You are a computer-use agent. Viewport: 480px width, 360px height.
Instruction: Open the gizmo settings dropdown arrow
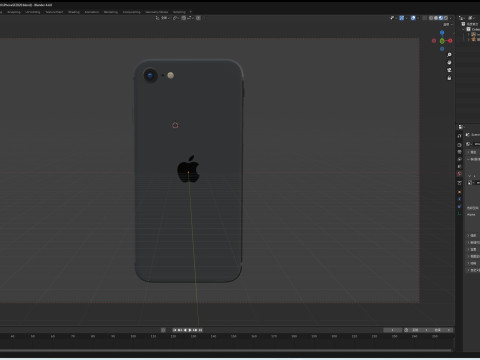point(406,18)
